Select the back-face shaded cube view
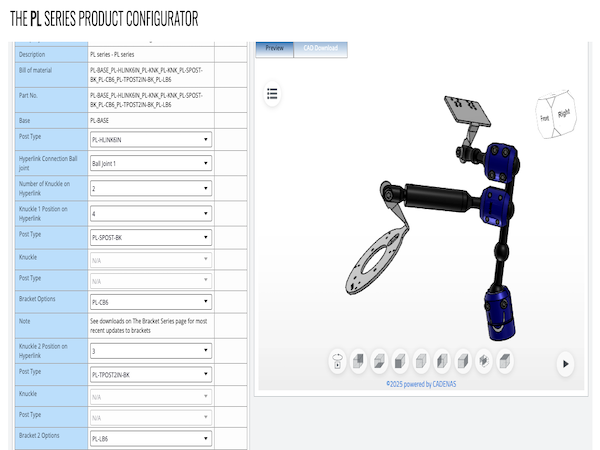The image size is (600, 450). click(358, 361)
